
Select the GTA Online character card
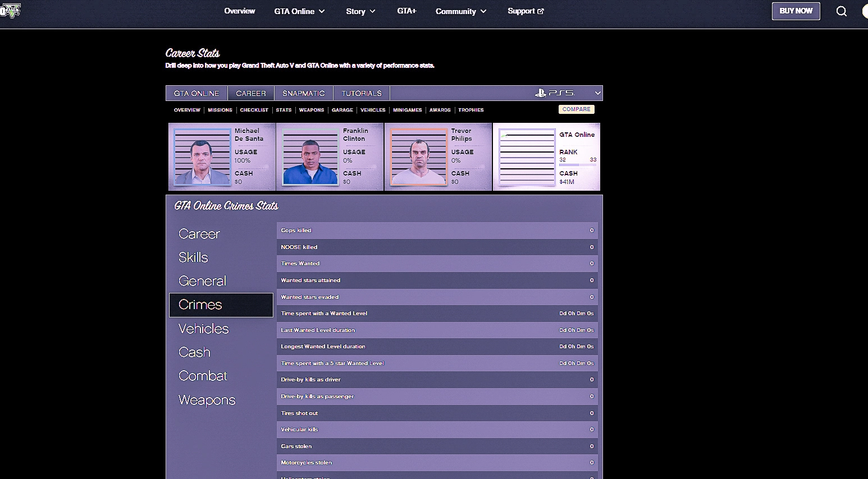pyautogui.click(x=546, y=157)
